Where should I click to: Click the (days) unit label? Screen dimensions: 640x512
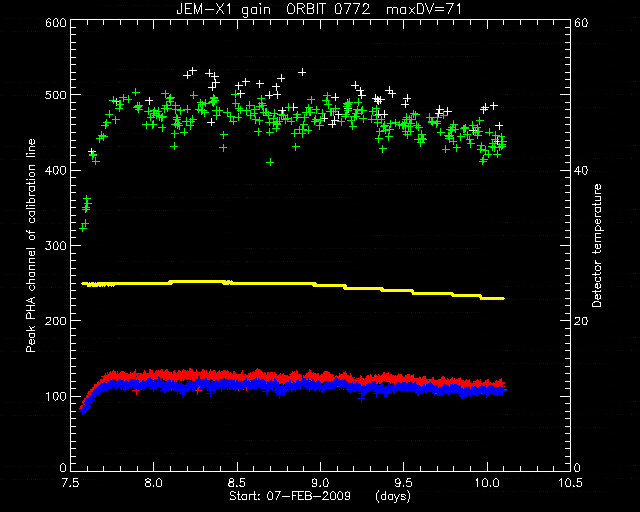[x=393, y=496]
